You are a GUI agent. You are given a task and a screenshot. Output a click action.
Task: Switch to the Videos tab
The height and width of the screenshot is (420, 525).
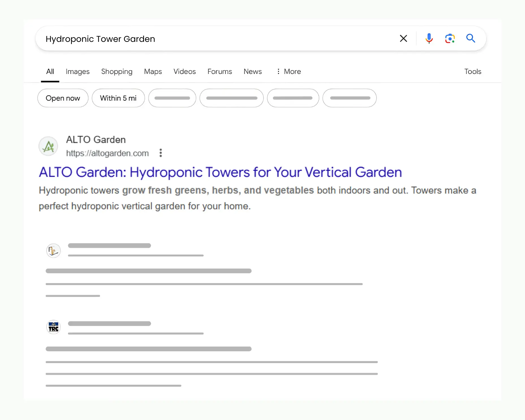[185, 72]
